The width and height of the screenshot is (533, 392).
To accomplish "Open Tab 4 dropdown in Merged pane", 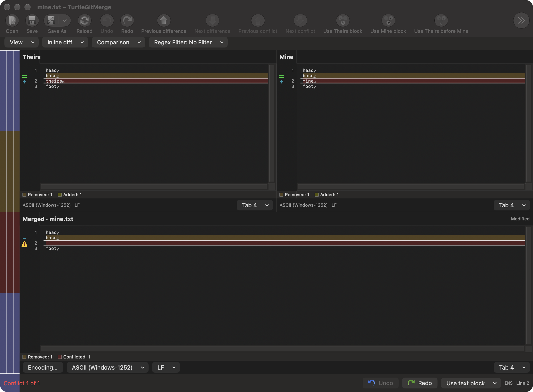I will coord(512,367).
